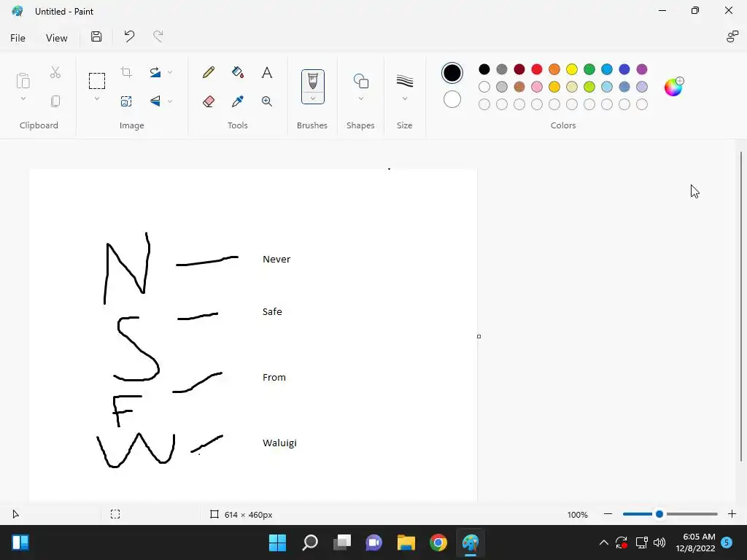Image resolution: width=747 pixels, height=560 pixels.
Task: Click the volume speaker tray icon
Action: [659, 542]
